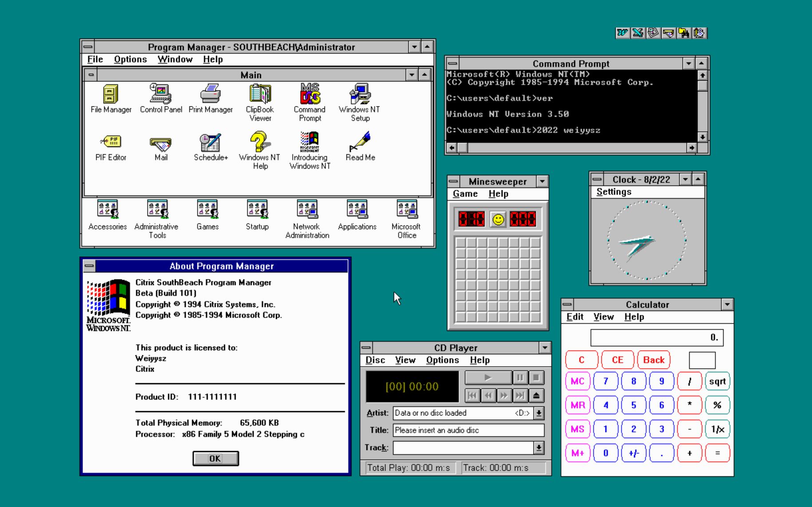This screenshot has height=507, width=812.
Task: Open the Disc menu in CD Player
Action: tap(375, 360)
